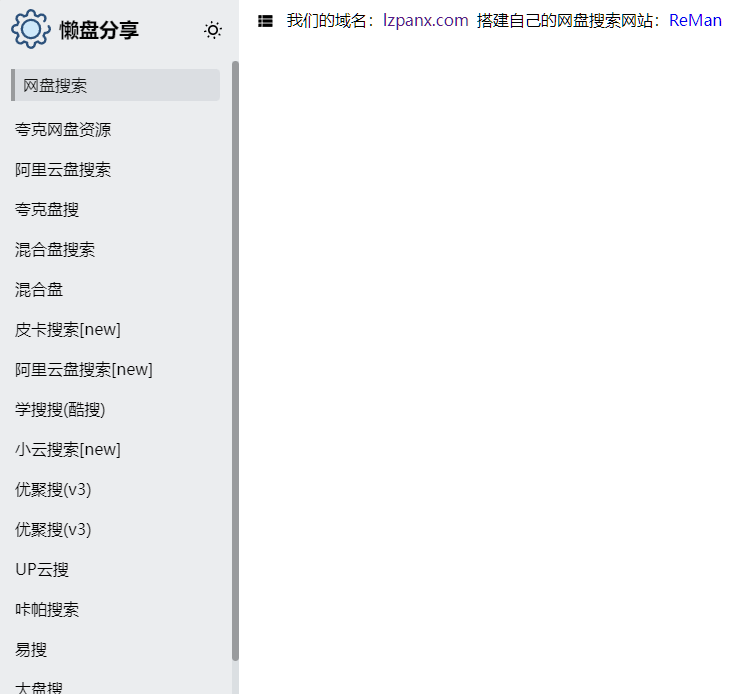The image size is (756, 694).
Task: Open the 学搜搜(酷搜) sidebar item
Action: 60,410
